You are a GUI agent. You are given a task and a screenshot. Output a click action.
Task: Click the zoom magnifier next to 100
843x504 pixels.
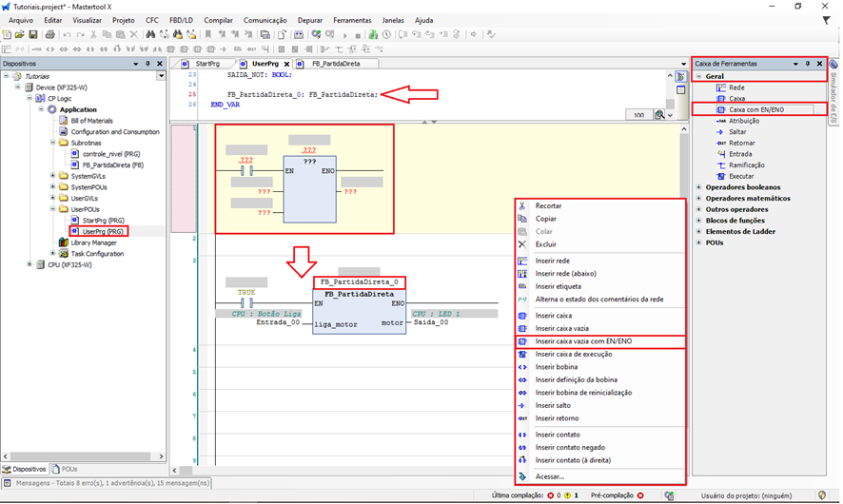(x=659, y=115)
